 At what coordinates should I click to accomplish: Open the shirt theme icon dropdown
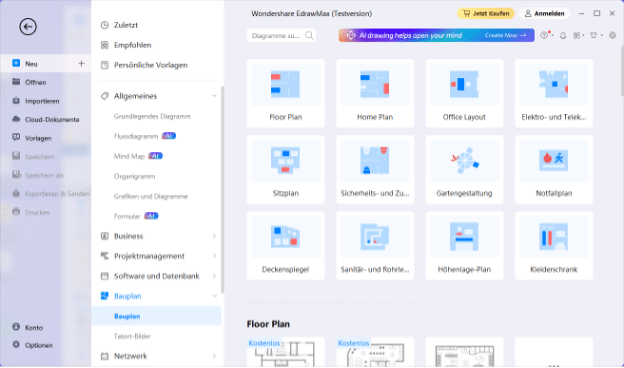pos(595,35)
